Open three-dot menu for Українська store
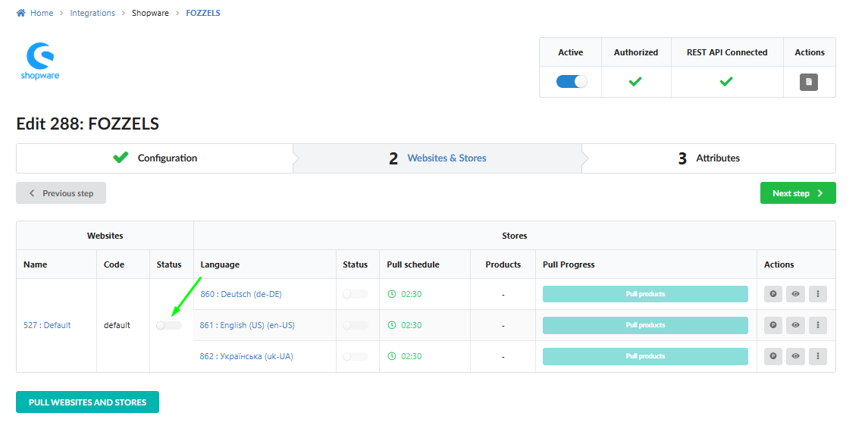This screenshot has width=868, height=438. pos(817,356)
